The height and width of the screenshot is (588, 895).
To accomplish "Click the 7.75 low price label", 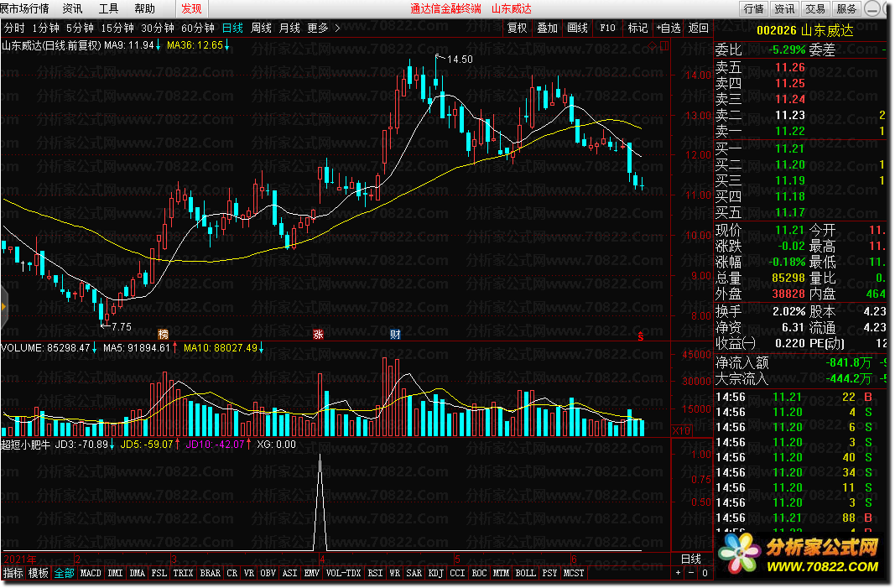I will [121, 326].
